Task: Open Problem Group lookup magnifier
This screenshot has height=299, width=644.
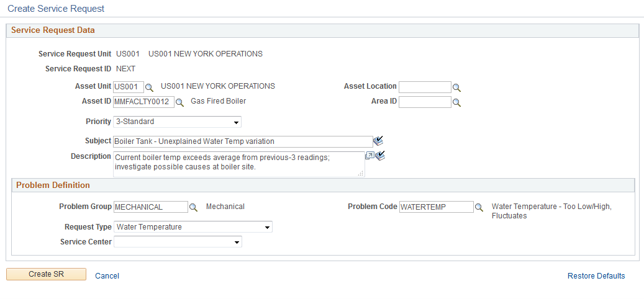Action: pyautogui.click(x=193, y=208)
